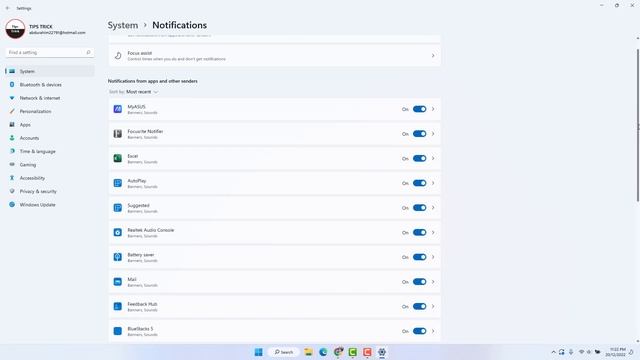Click the Find a setting search box

pyautogui.click(x=50, y=52)
